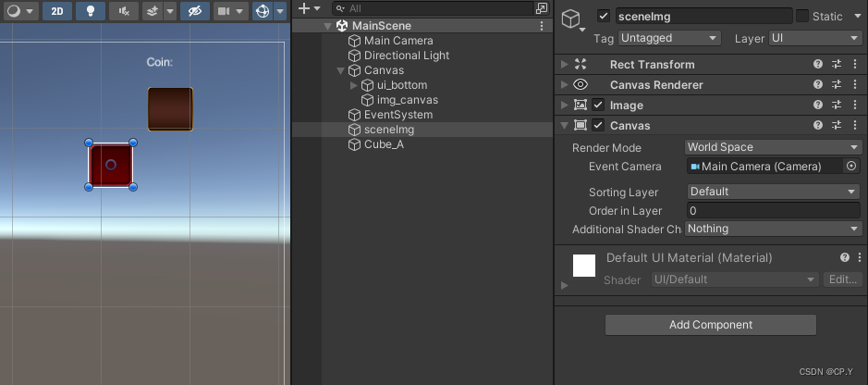This screenshot has height=385, width=868.
Task: Open Sorting Layer Default dropdown
Action: (x=773, y=192)
